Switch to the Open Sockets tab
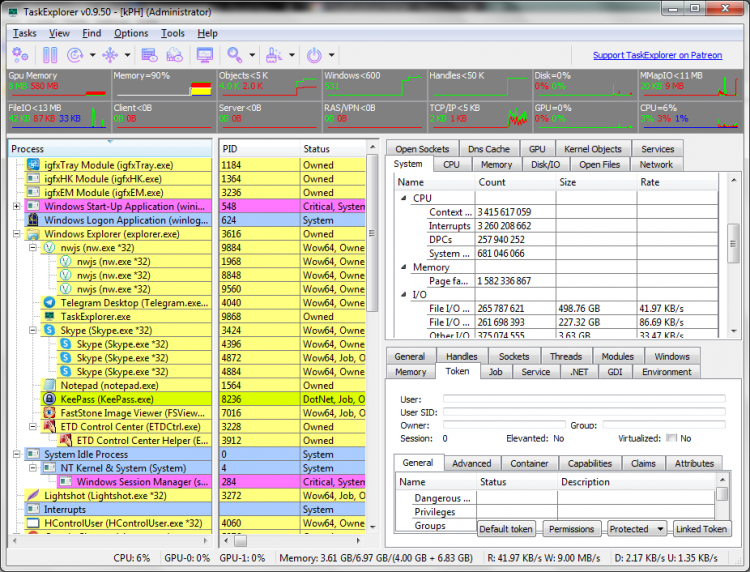750x572 pixels. coord(422,149)
